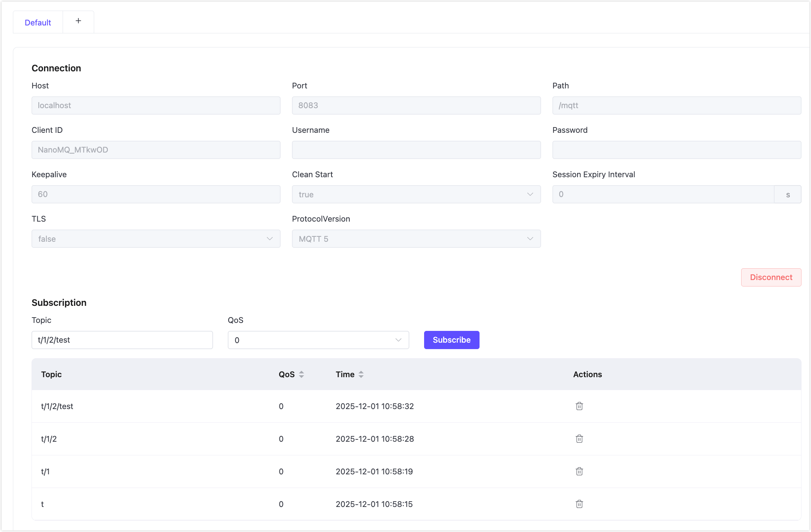Switch to the Default tab
This screenshot has width=811, height=532.
coord(38,22)
